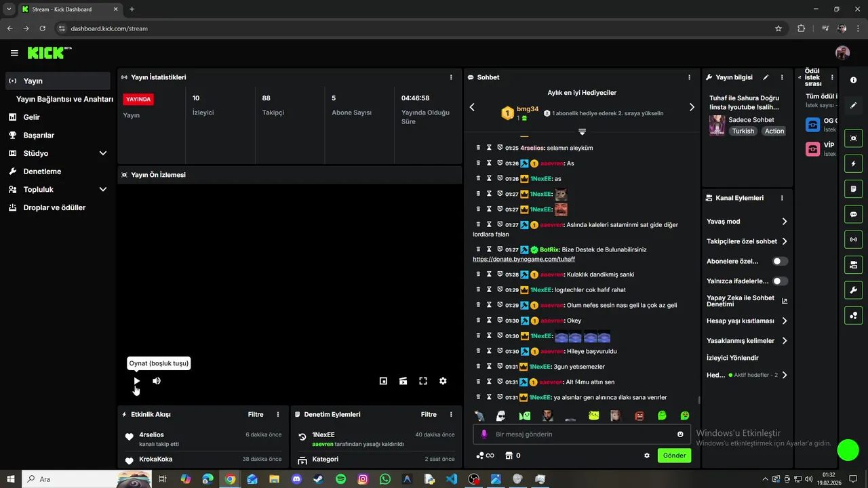Toggle chat panel button in sidebar
Viewport: 868px width, 488px height.
click(853, 214)
